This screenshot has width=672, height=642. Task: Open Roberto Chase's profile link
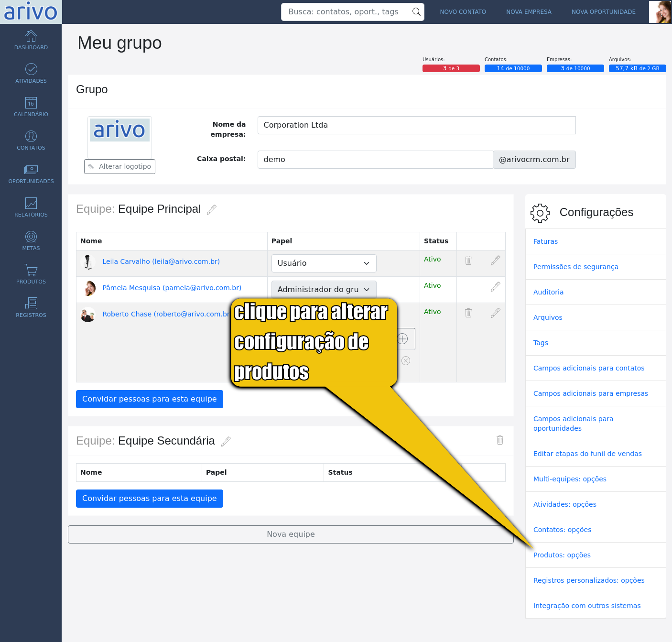[x=166, y=314]
